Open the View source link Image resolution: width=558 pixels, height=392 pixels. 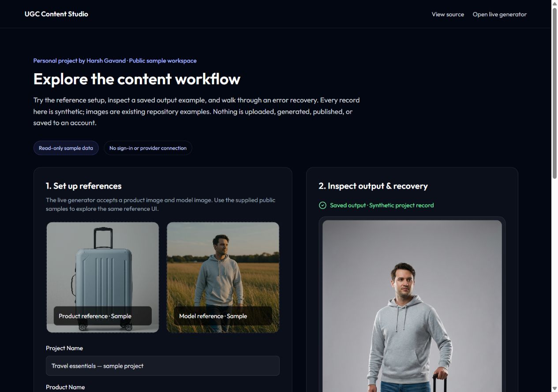[x=448, y=14]
